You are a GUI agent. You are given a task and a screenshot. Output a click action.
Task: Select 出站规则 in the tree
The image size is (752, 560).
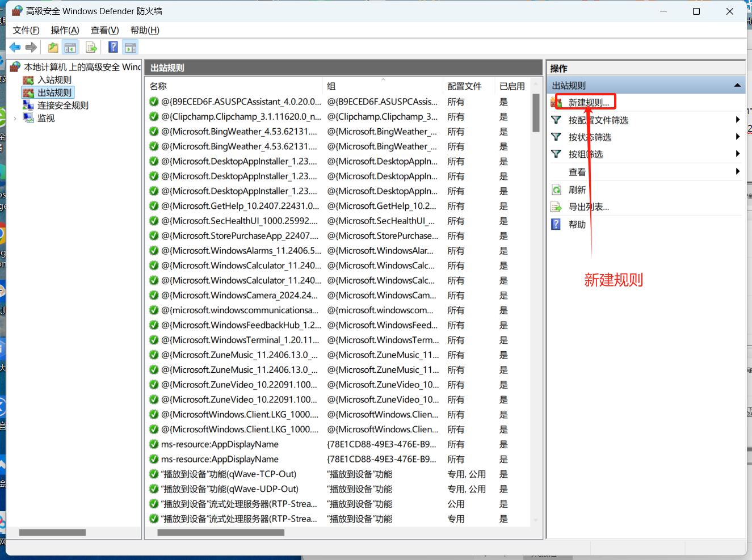[x=54, y=92]
